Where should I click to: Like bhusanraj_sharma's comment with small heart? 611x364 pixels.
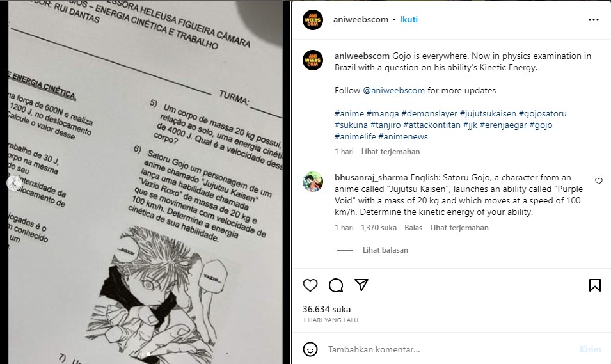(x=599, y=181)
